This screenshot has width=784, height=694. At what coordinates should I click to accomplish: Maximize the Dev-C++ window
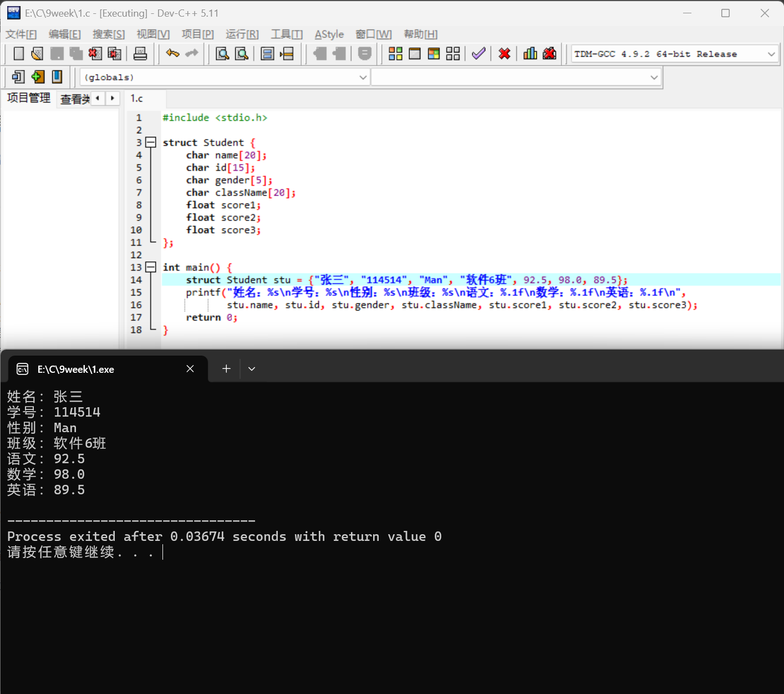coord(725,13)
